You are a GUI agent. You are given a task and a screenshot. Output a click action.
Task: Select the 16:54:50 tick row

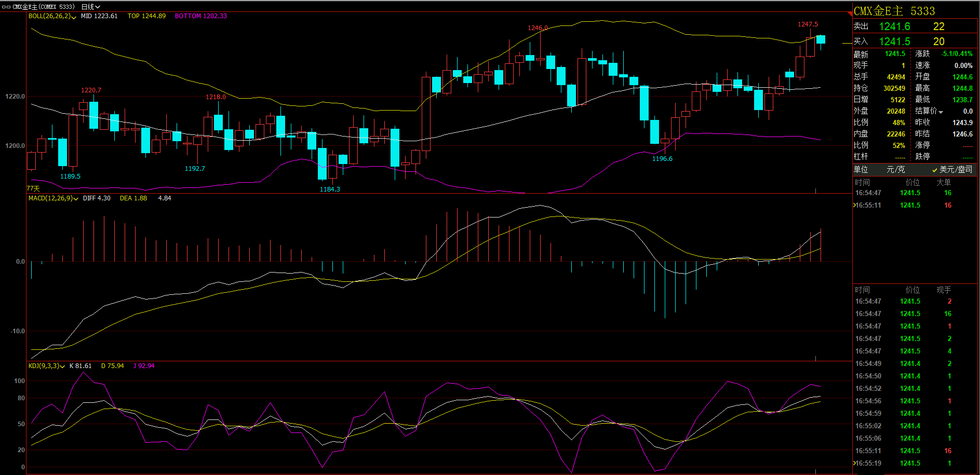point(915,376)
